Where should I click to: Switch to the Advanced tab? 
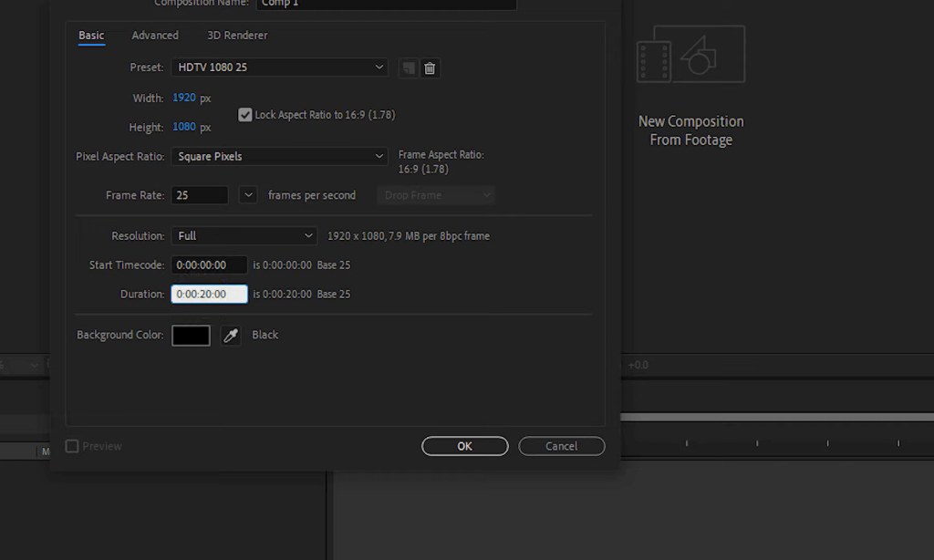155,35
